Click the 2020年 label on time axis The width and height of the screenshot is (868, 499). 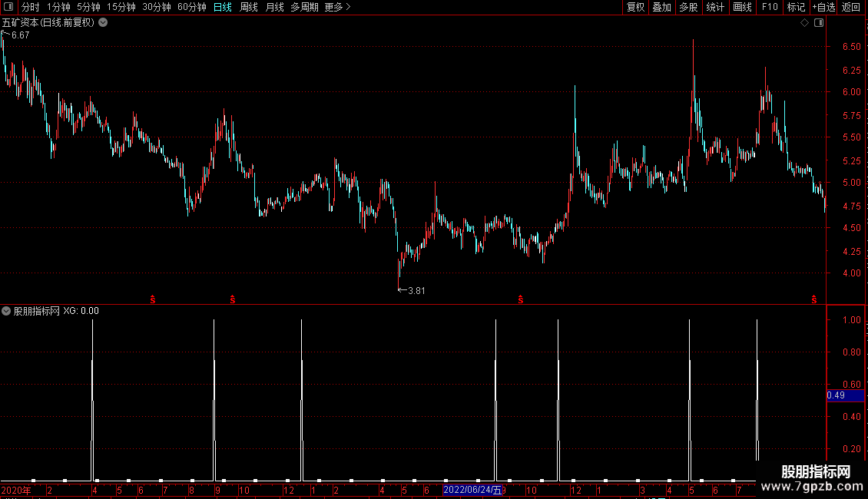coord(16,490)
